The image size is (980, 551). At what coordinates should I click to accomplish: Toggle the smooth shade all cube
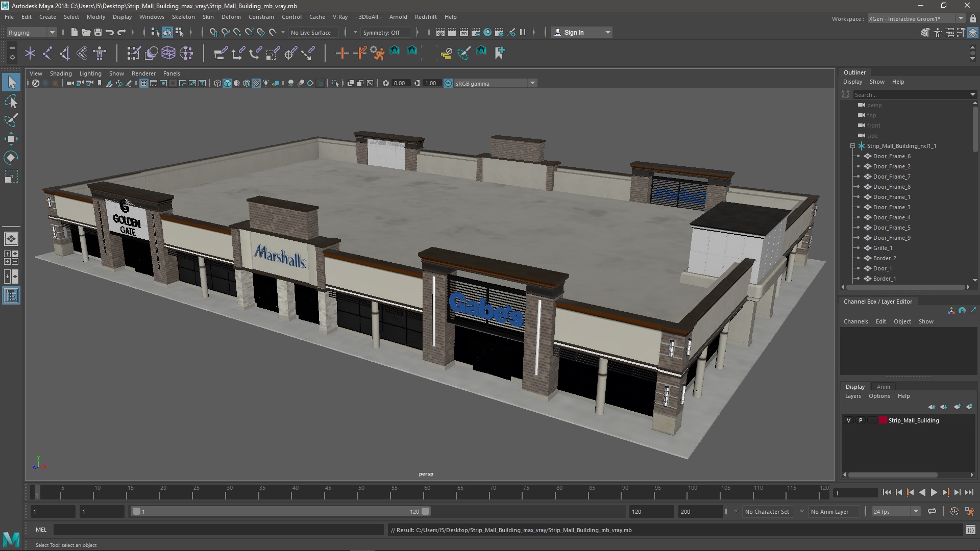pos(227,83)
